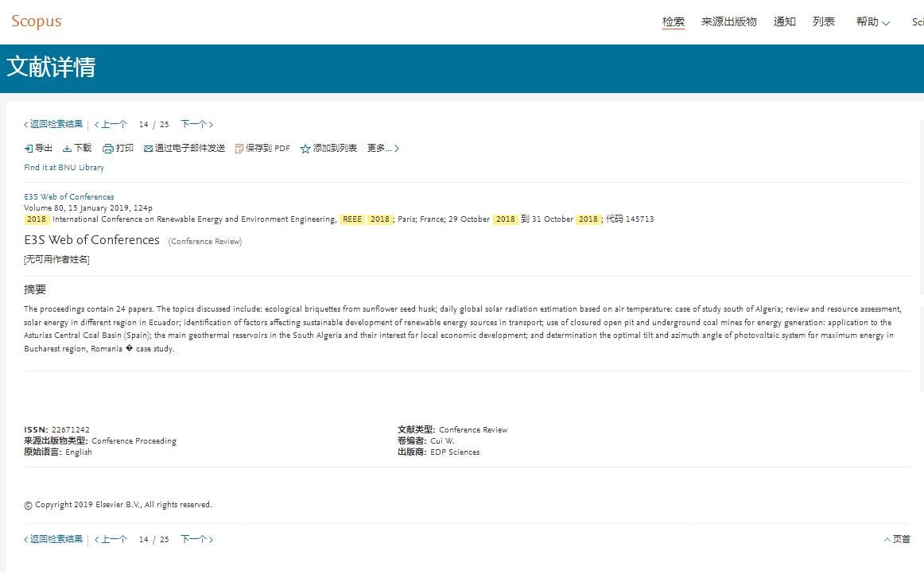Click the Scopus logo

click(37, 21)
